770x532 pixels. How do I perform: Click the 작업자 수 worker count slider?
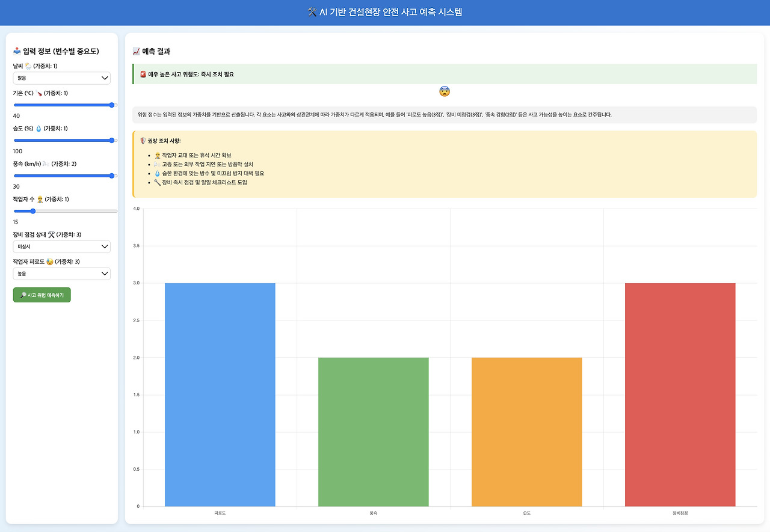click(65, 211)
